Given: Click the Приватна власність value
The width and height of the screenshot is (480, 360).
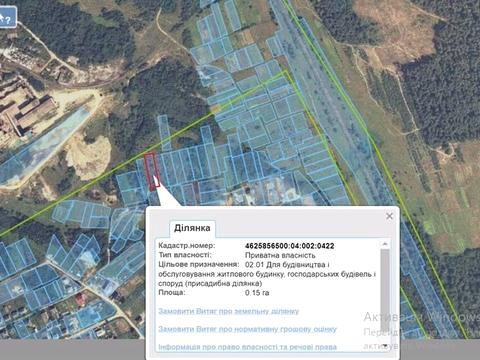Looking at the screenshot, I should click(x=280, y=255).
